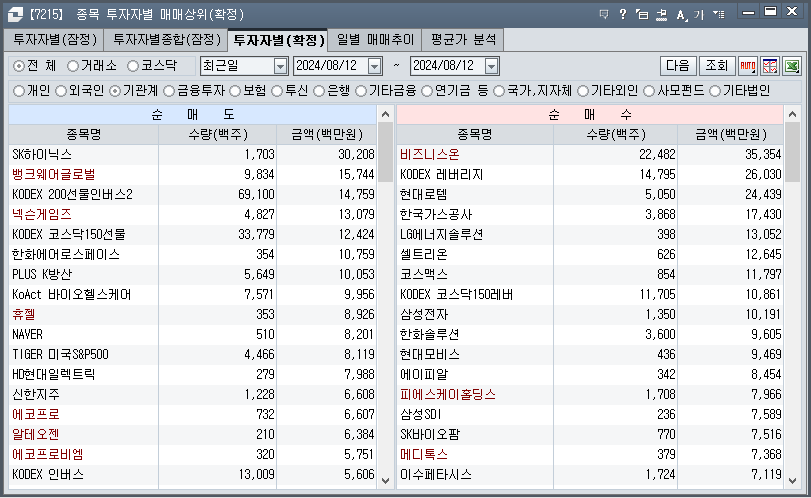811x498 pixels.
Task: Switch to the 투자자별(확정) tab
Action: (278, 40)
